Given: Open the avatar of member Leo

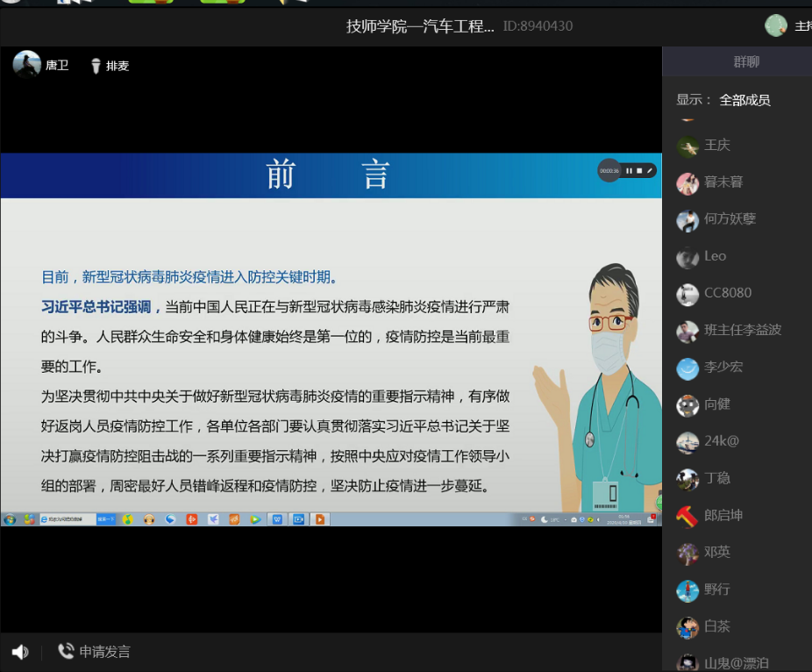Looking at the screenshot, I should coord(687,258).
